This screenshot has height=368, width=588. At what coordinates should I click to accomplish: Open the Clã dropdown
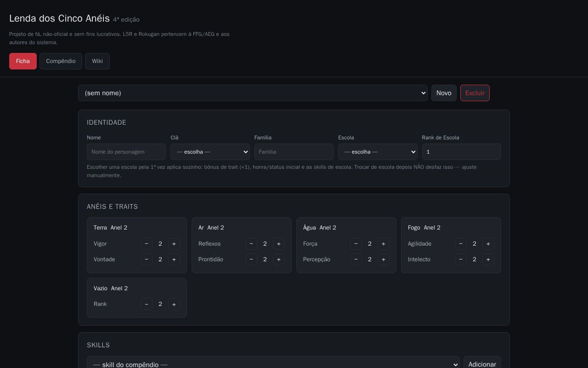(x=210, y=152)
